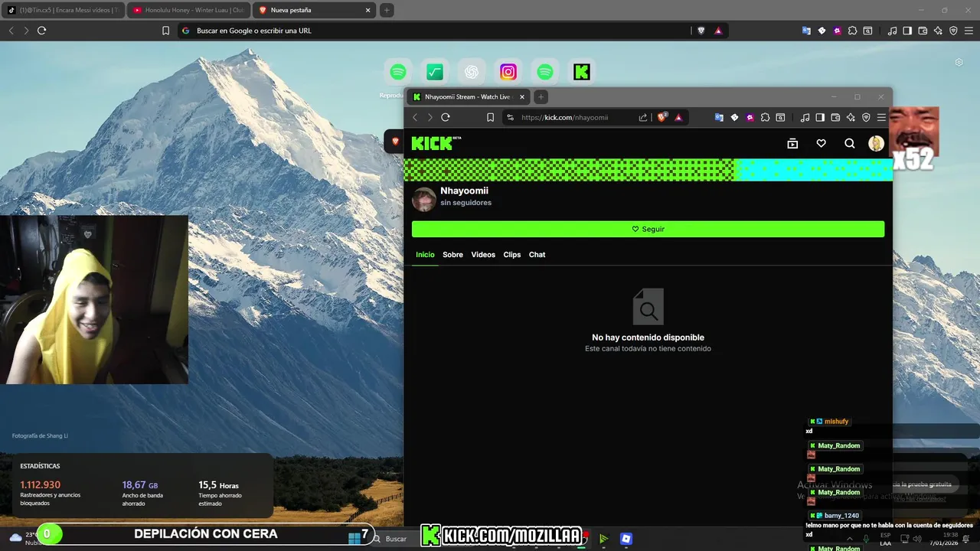Select the Nhayoomii Stream - Watch Live tab
Image resolution: width=980 pixels, height=551 pixels.
(468, 96)
